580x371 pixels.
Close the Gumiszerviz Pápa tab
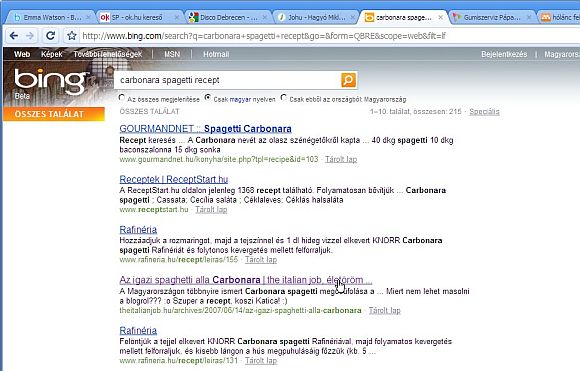(529, 17)
